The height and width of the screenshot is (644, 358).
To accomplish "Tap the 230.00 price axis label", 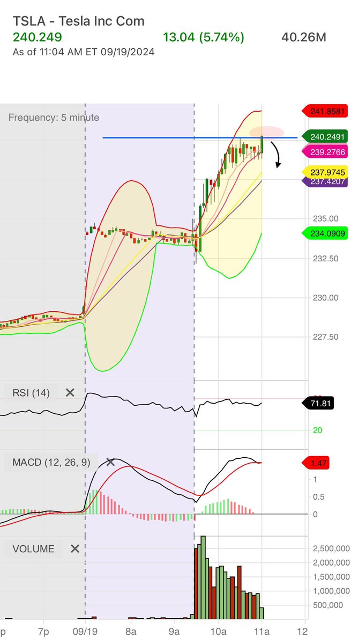I will [x=324, y=297].
